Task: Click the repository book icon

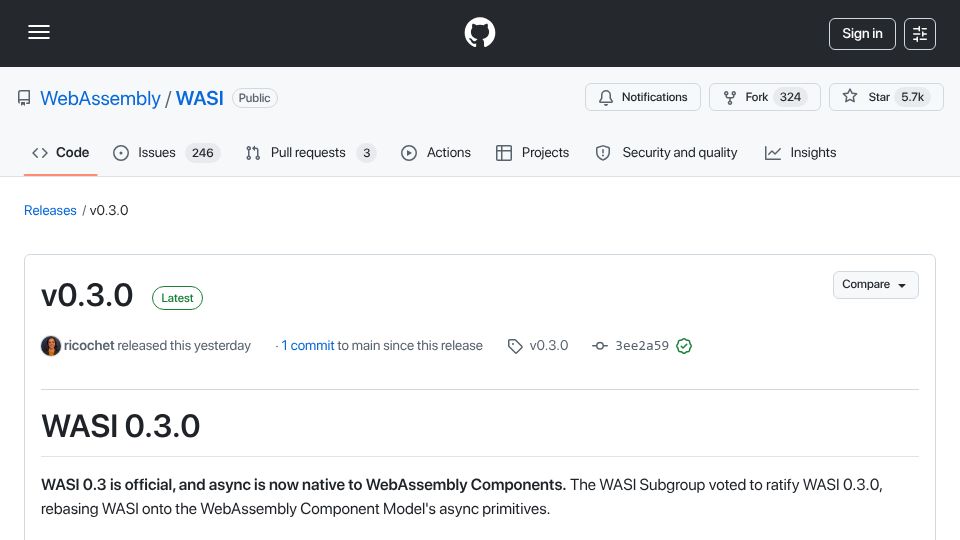Action: pyautogui.click(x=24, y=98)
